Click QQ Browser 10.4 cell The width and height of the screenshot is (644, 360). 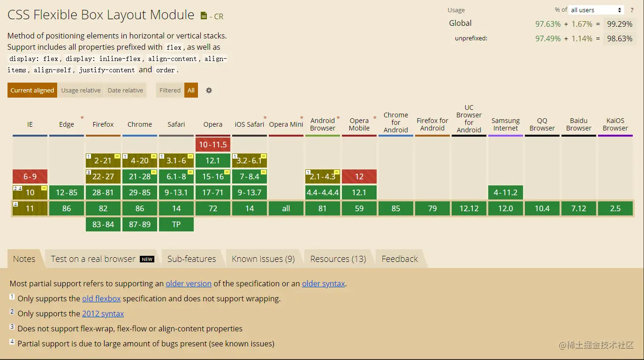coord(542,208)
